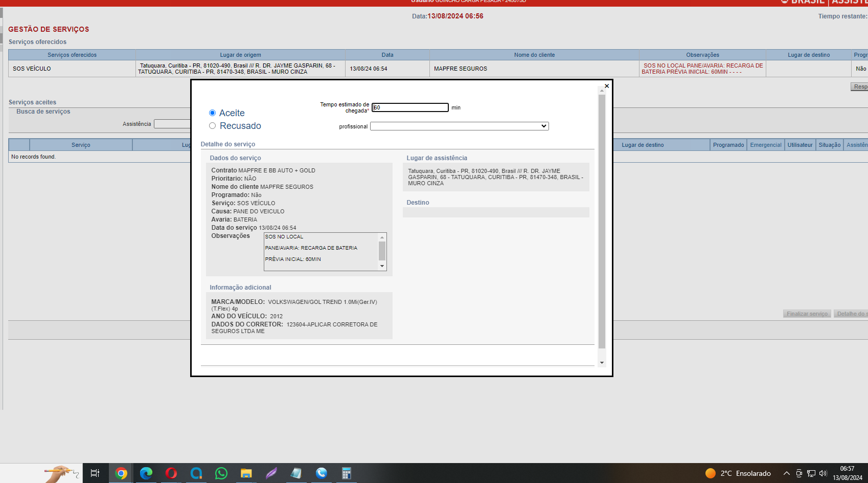The width and height of the screenshot is (868, 483).
Task: Select the Aceite radio option
Action: [212, 113]
